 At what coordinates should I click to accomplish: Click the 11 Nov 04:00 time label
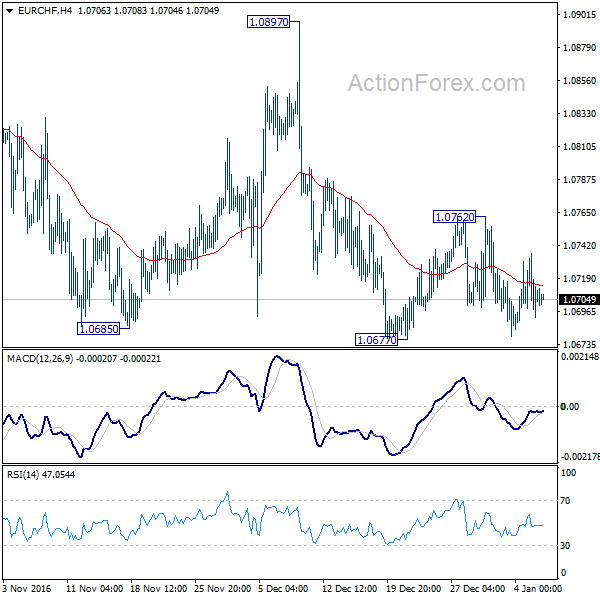click(95, 589)
